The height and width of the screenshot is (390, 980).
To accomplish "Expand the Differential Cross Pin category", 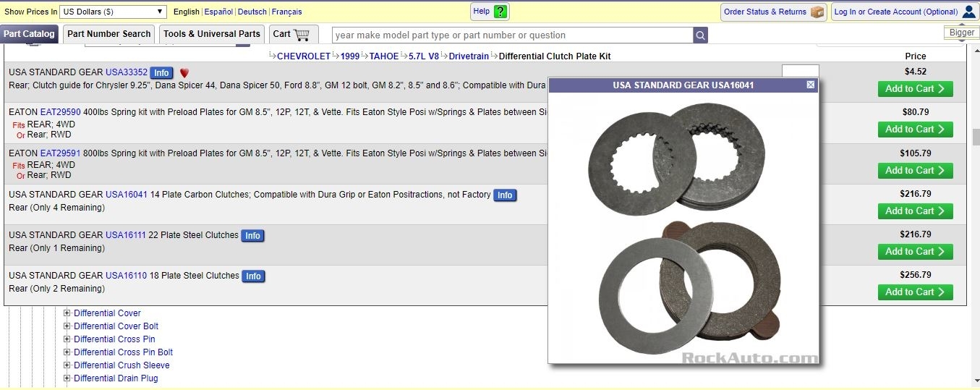I will pos(67,339).
